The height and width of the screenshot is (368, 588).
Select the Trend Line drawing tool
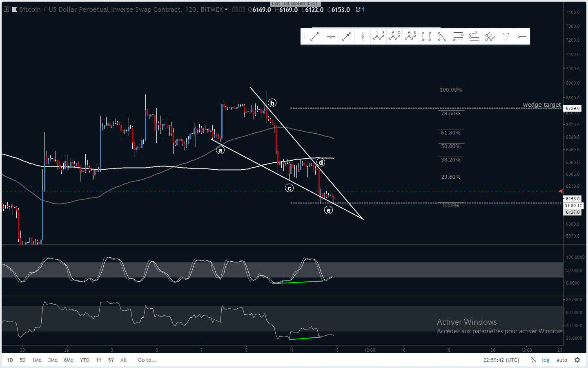pos(314,37)
